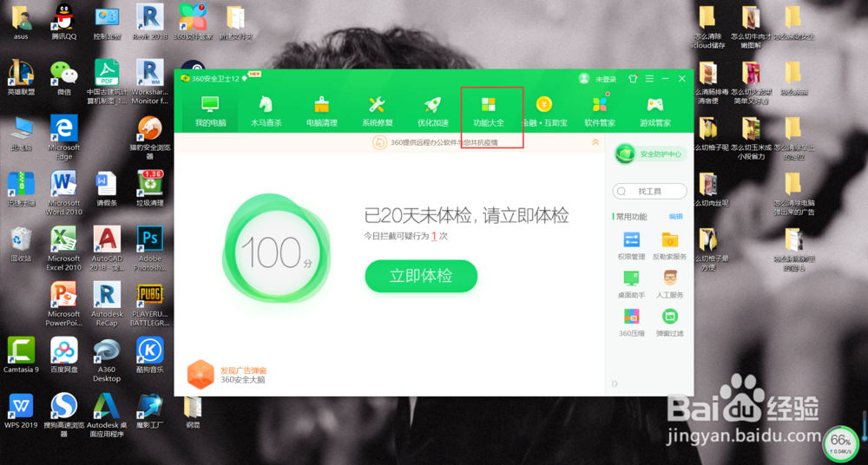Image resolution: width=868 pixels, height=465 pixels.
Task: Open 功能大全 tab
Action: pos(489,111)
